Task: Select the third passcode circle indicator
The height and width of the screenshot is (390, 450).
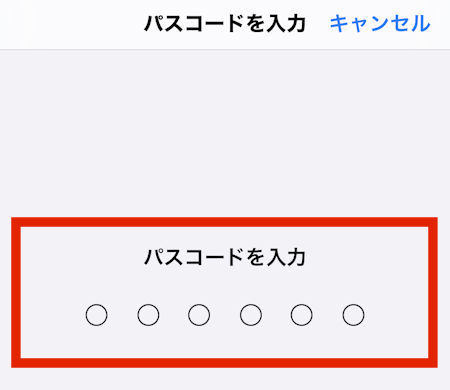Action: 199,315
